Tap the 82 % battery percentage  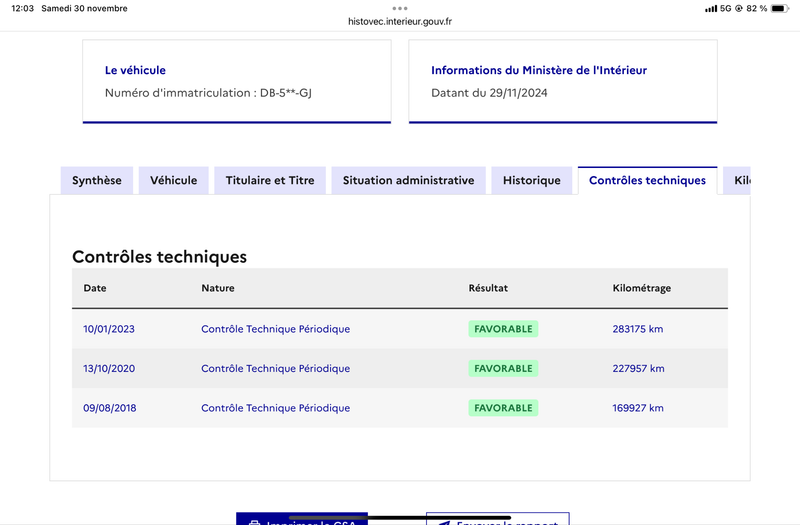pos(757,9)
